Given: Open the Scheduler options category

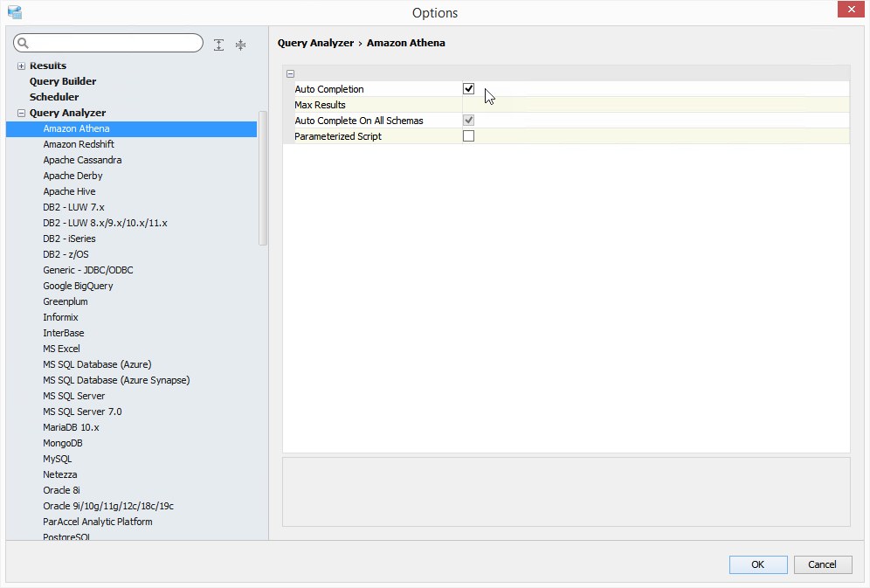Looking at the screenshot, I should tap(54, 97).
